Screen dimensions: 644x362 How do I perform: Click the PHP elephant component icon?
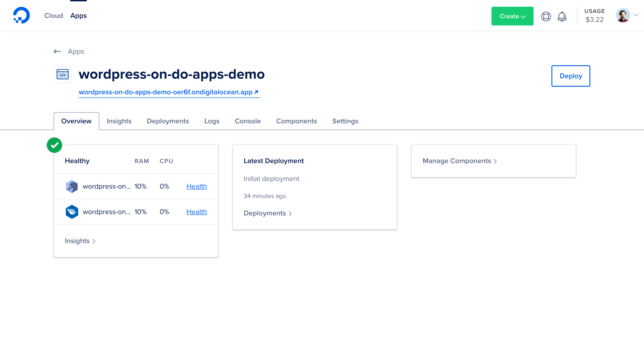[72, 186]
